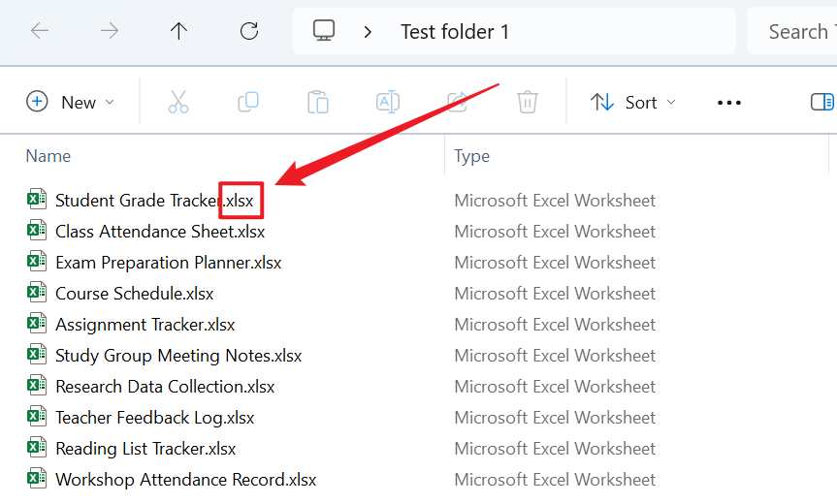Click the Type column header
The image size is (837, 504).
pos(472,156)
